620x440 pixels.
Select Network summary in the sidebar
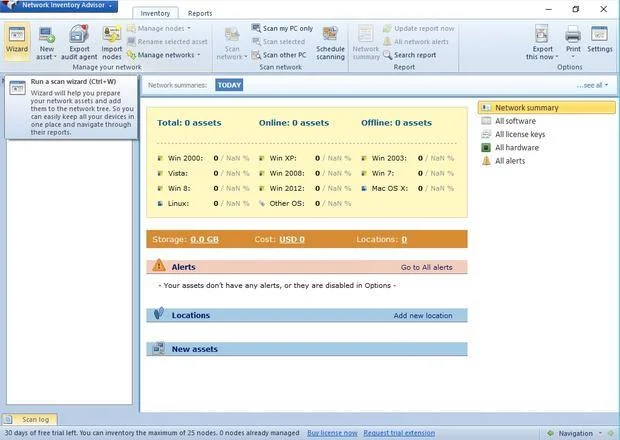[546, 108]
